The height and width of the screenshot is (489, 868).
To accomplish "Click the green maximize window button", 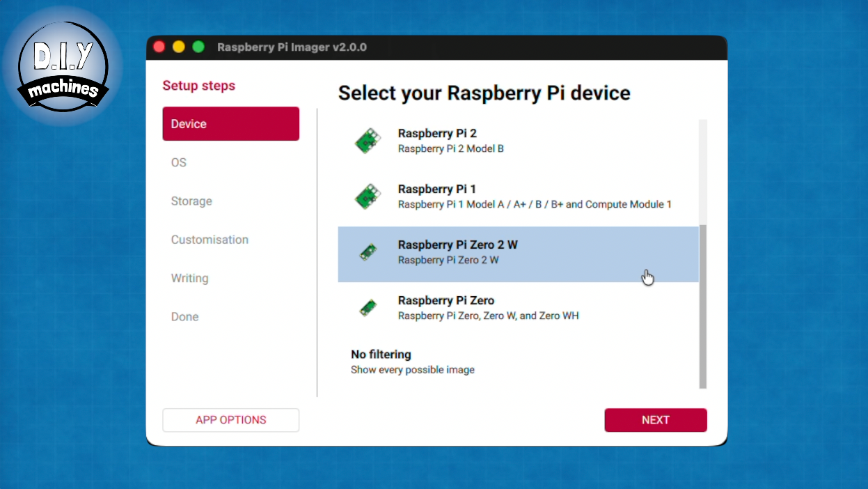I will pos(198,47).
